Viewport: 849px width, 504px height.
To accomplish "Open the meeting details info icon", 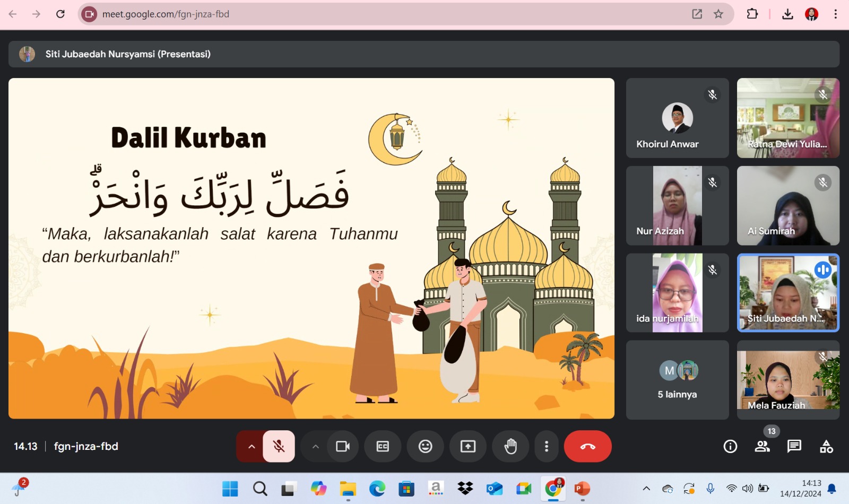I will [x=730, y=447].
